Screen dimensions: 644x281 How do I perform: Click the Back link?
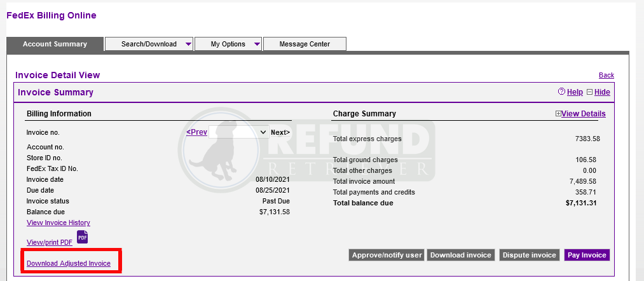click(606, 75)
